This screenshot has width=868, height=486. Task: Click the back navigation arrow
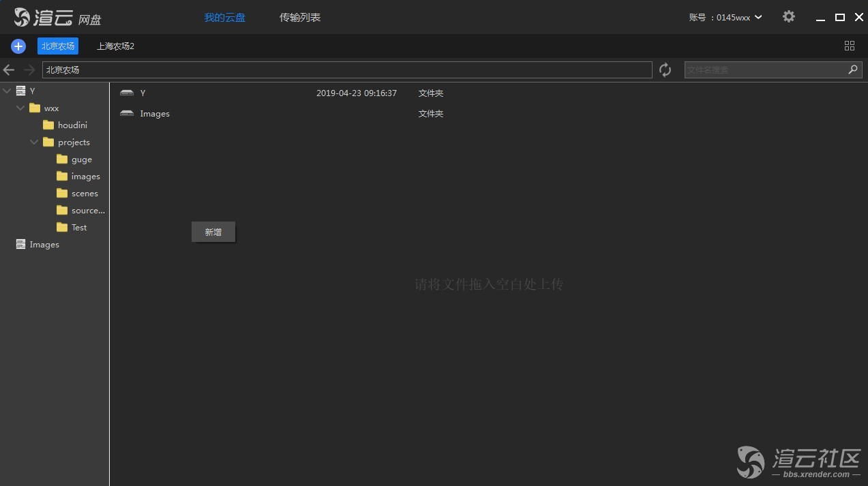(9, 70)
